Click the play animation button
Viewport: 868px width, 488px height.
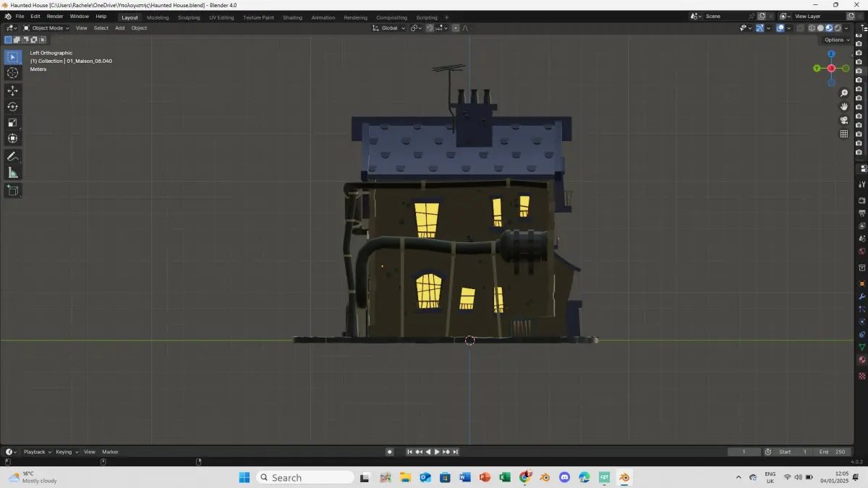coord(437,452)
